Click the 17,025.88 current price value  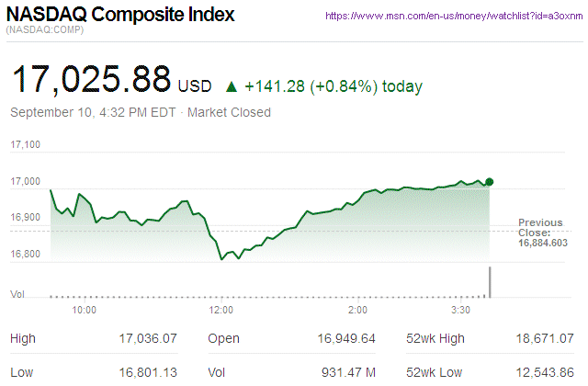tap(90, 81)
